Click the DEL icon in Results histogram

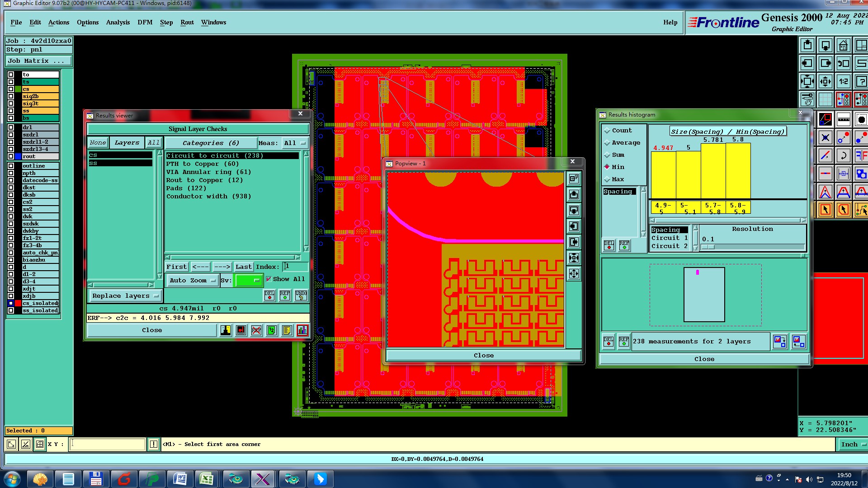point(609,342)
